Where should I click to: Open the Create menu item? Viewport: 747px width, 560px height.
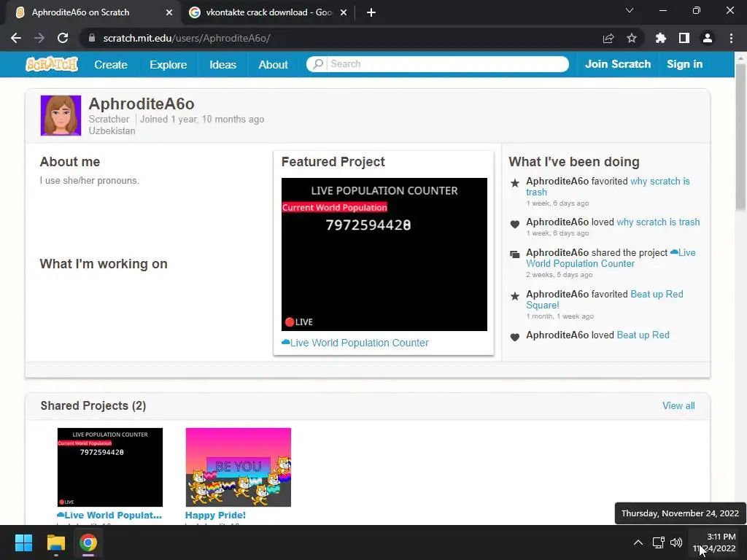click(x=111, y=64)
